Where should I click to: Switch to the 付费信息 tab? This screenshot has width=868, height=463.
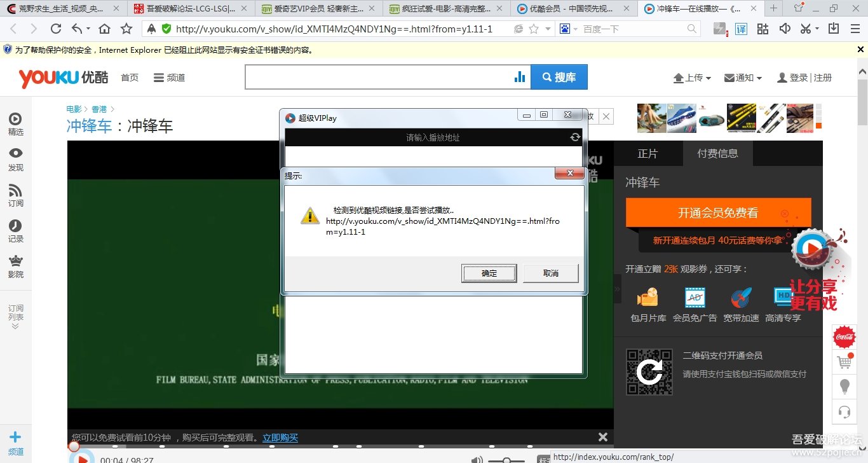[x=718, y=153]
